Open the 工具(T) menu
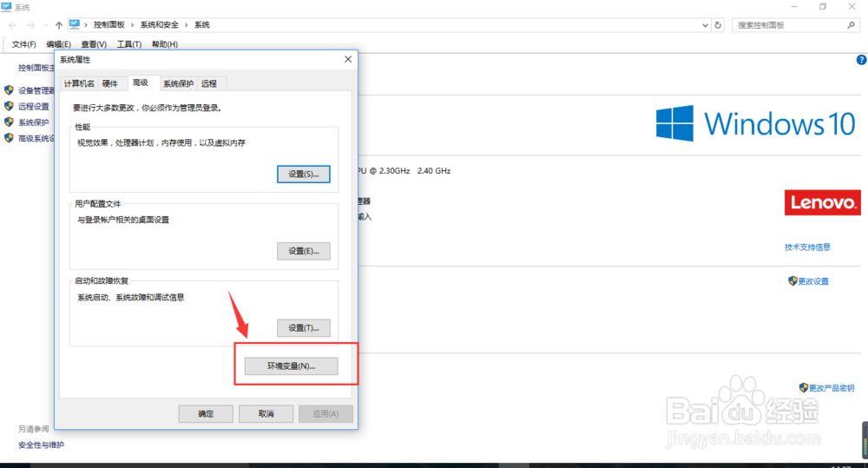Viewport: 868px width, 468px height. tap(129, 44)
